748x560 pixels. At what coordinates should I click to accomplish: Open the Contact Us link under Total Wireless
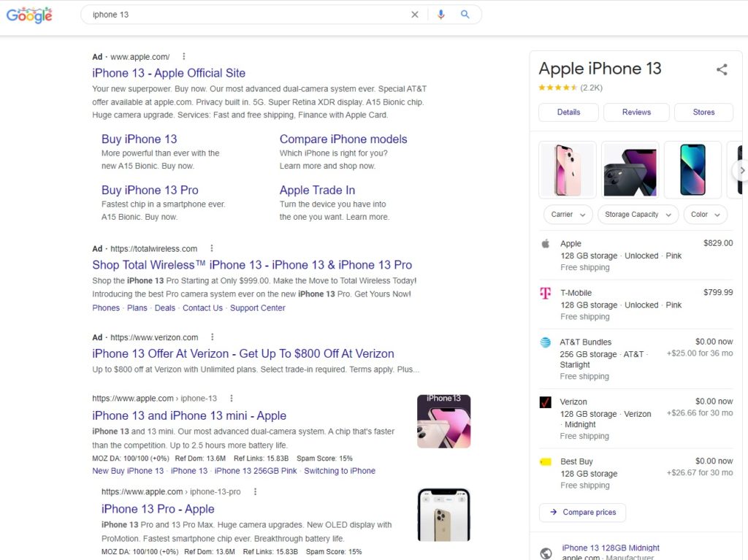[203, 308]
